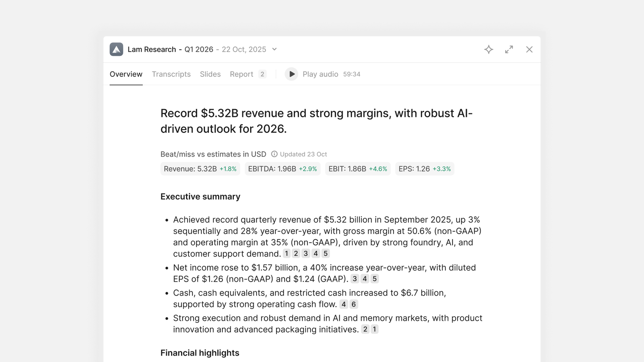Image resolution: width=644 pixels, height=362 pixels.
Task: Switch to the Transcripts tab
Action: [x=171, y=74]
